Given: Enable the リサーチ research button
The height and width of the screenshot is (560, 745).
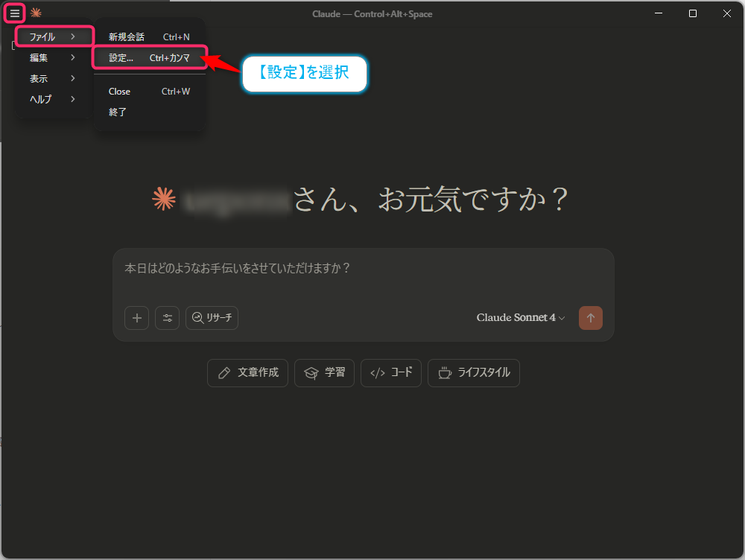Looking at the screenshot, I should [x=212, y=318].
